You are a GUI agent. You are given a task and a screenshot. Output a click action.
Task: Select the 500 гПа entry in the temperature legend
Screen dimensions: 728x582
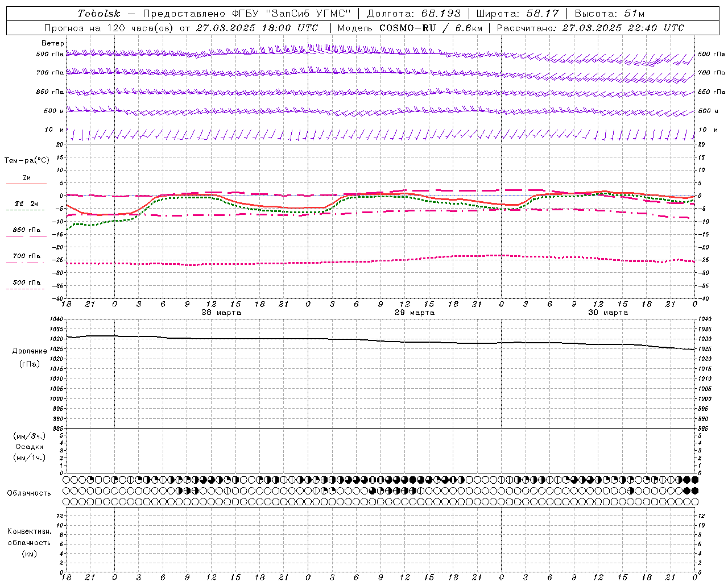[27, 282]
